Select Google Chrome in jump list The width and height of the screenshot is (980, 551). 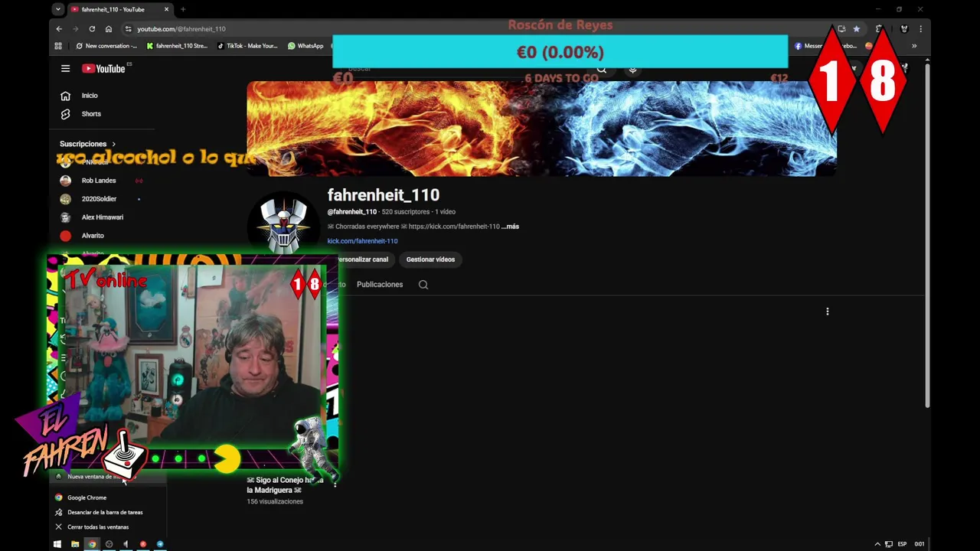point(106,497)
